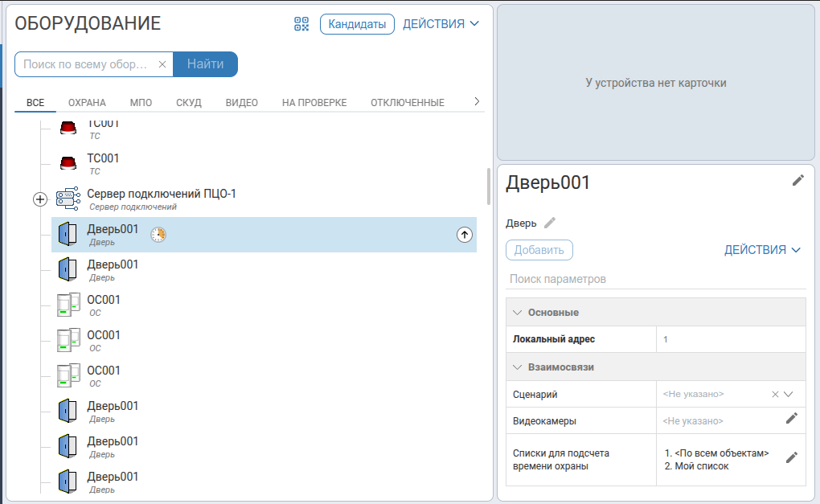Expand the Сервер подключений ПЦО-1 node
Image resolution: width=820 pixels, height=504 pixels.
[x=40, y=199]
